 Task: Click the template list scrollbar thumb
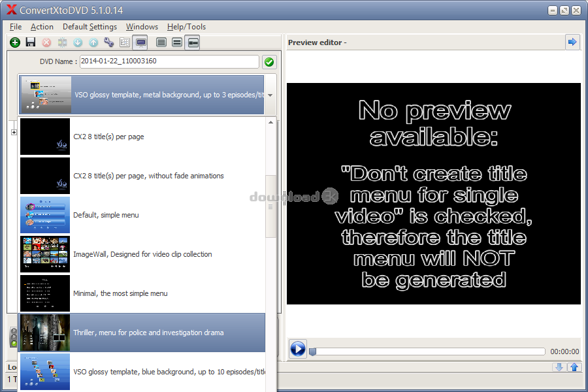[x=270, y=206]
